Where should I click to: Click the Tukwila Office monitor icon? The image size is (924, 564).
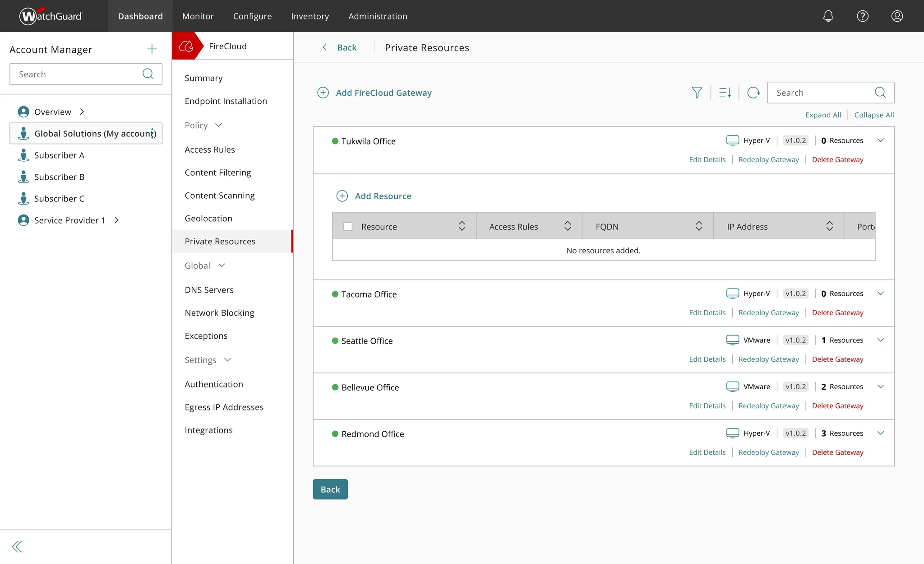[733, 140]
